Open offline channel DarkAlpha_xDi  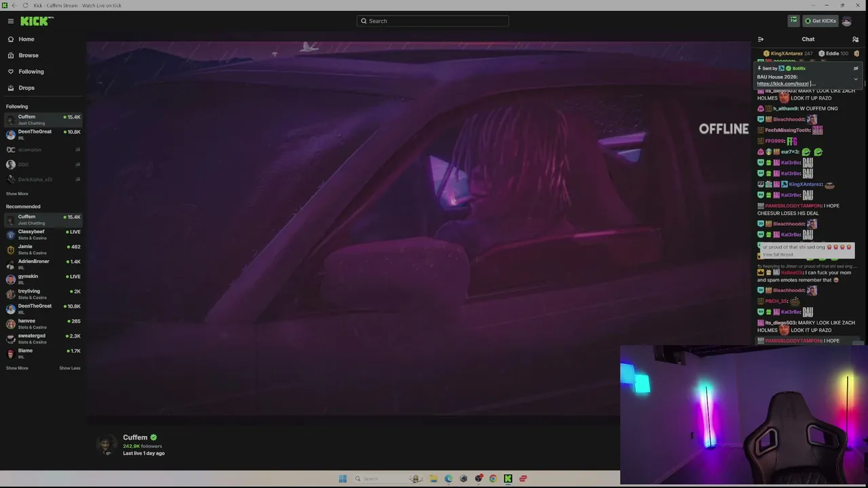click(x=43, y=180)
